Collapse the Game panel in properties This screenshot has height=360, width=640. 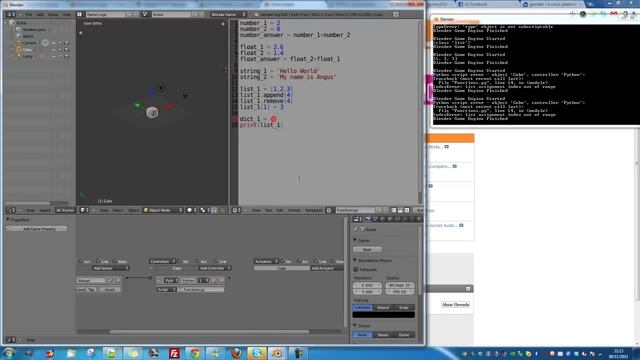355,240
